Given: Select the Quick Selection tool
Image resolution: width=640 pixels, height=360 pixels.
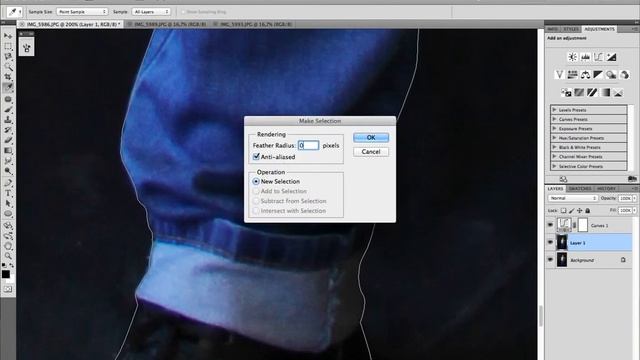Looking at the screenshot, I should (x=8, y=67).
